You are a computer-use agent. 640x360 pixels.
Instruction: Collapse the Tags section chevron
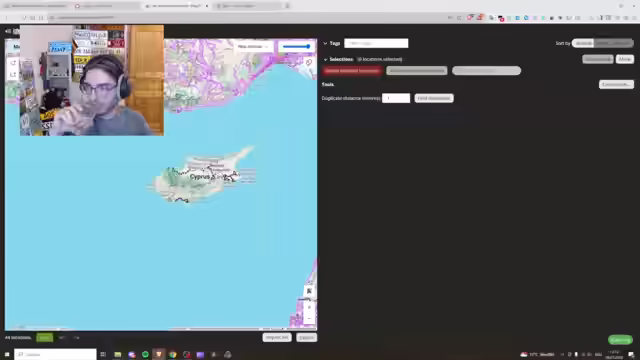click(325, 43)
